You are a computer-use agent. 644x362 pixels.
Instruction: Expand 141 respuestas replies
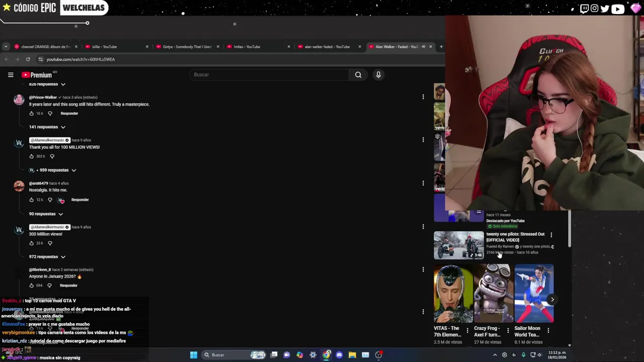(x=47, y=127)
